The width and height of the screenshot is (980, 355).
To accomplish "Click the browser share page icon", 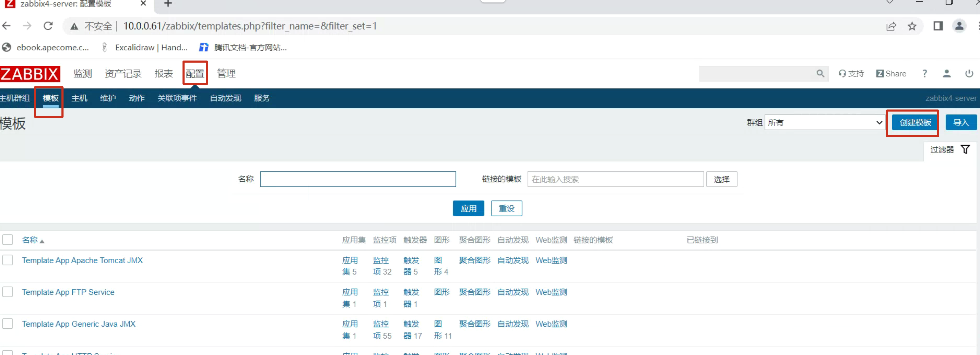I will pos(891,26).
